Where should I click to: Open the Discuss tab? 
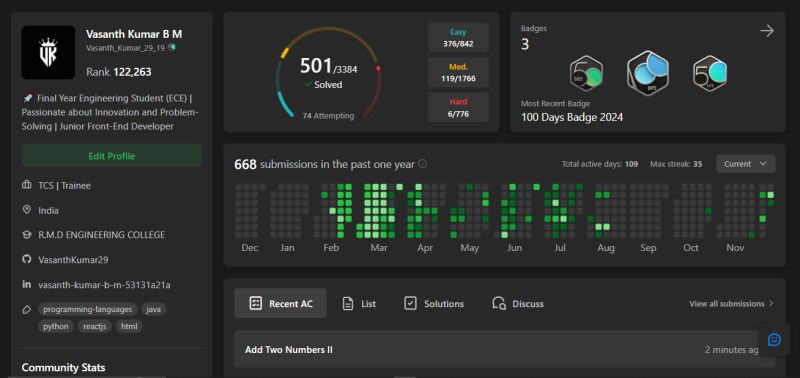[x=518, y=304]
